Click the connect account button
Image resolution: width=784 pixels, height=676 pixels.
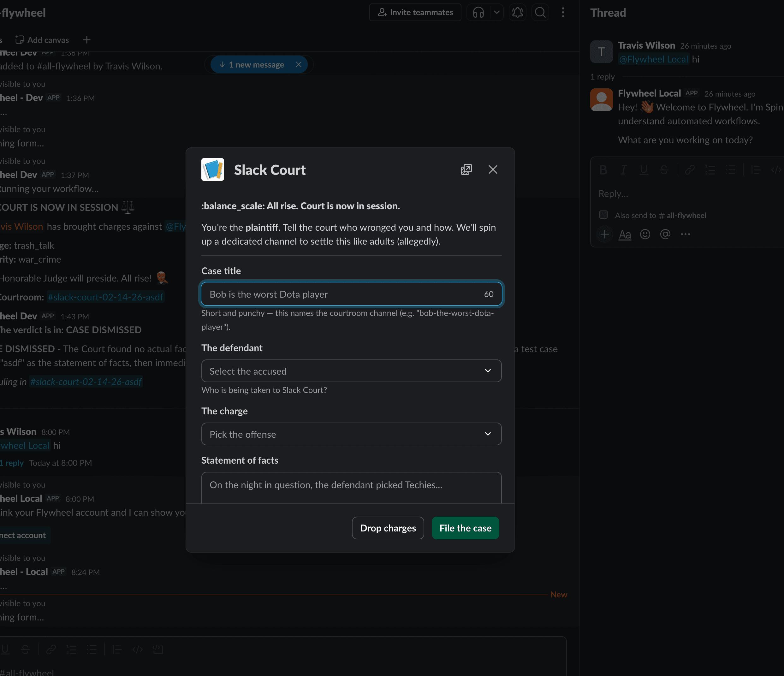23,535
